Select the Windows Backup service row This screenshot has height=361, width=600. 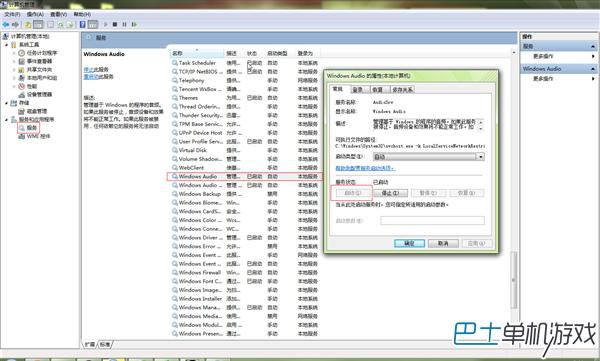245,194
